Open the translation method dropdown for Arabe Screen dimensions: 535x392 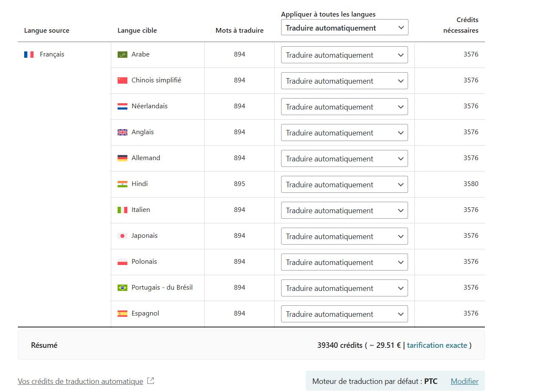tap(344, 55)
